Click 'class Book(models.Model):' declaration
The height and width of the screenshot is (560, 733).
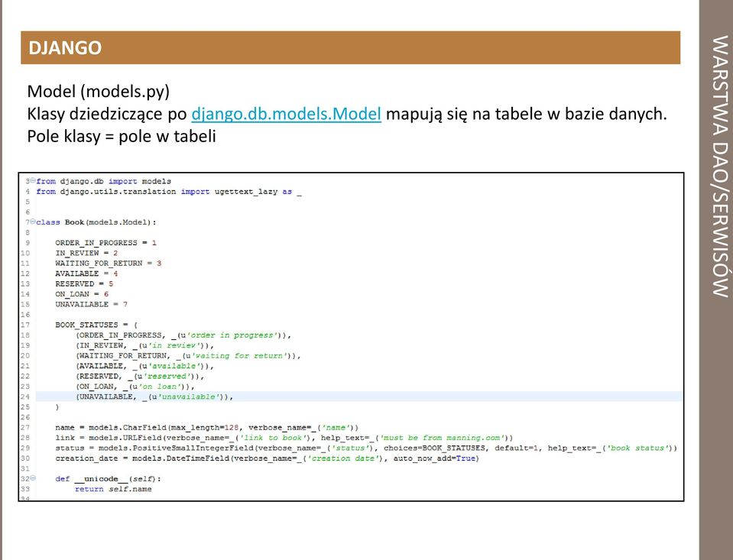96,222
